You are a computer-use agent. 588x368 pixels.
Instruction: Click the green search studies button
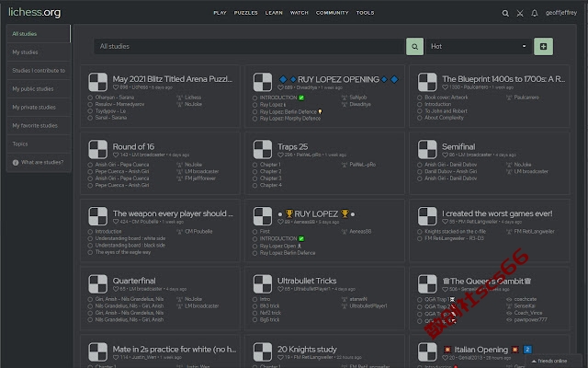(x=414, y=47)
